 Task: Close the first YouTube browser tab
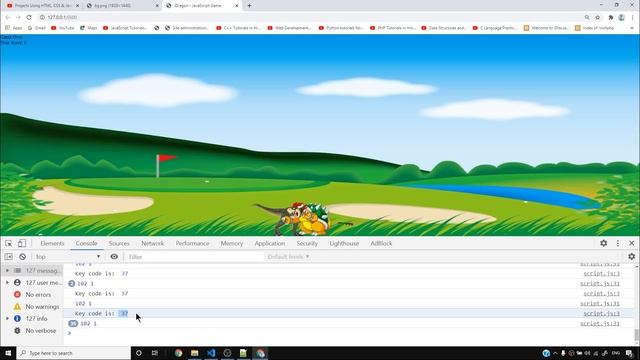coord(78,6)
